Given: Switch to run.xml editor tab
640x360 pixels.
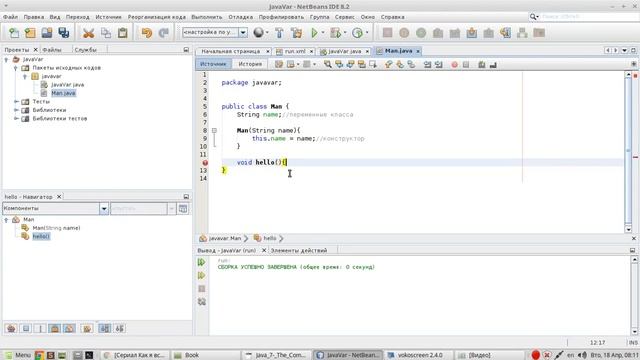Looking at the screenshot, I should pos(295,51).
